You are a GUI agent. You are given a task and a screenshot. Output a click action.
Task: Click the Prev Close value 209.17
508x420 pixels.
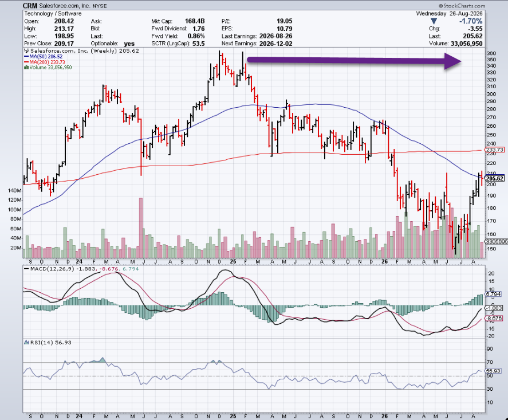click(x=64, y=44)
